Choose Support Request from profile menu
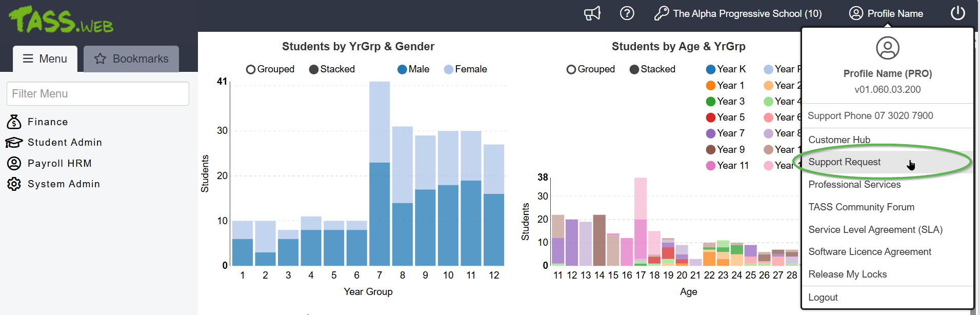This screenshot has width=980, height=315. point(844,162)
